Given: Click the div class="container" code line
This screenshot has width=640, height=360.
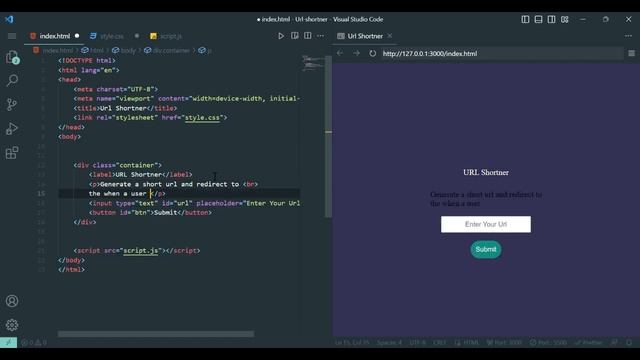Looking at the screenshot, I should (x=118, y=165).
